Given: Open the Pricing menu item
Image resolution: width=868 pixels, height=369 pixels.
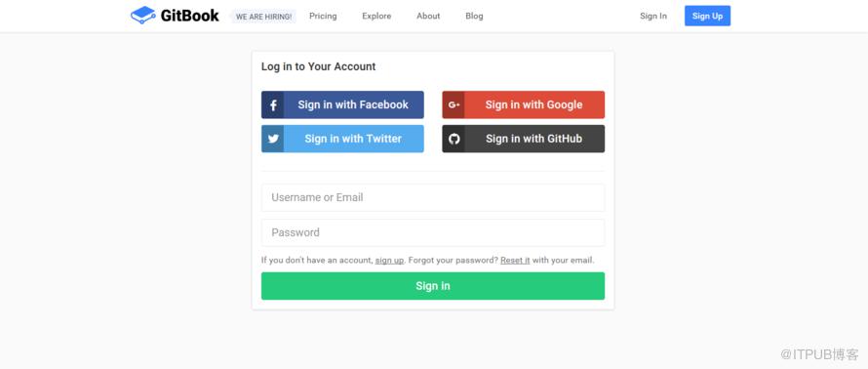Looking at the screenshot, I should (323, 16).
